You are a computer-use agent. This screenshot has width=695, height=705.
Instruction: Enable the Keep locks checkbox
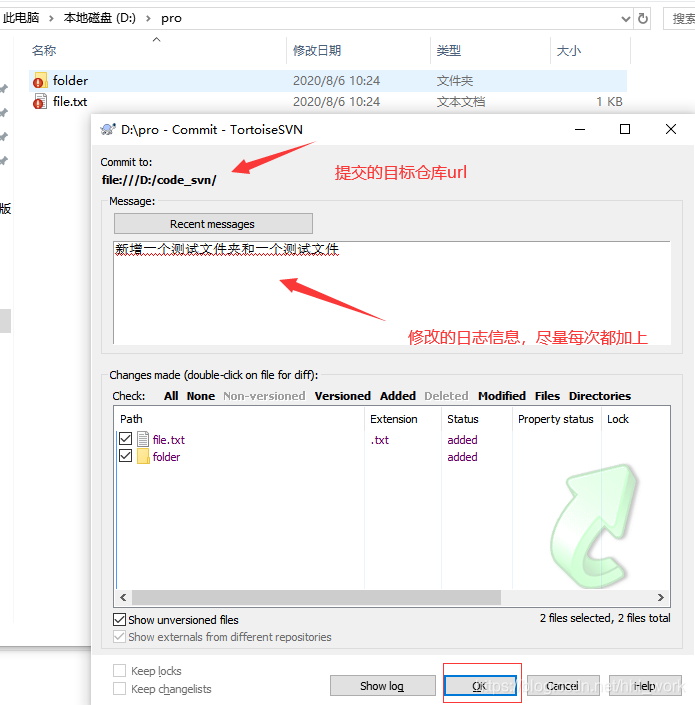pyautogui.click(x=119, y=671)
